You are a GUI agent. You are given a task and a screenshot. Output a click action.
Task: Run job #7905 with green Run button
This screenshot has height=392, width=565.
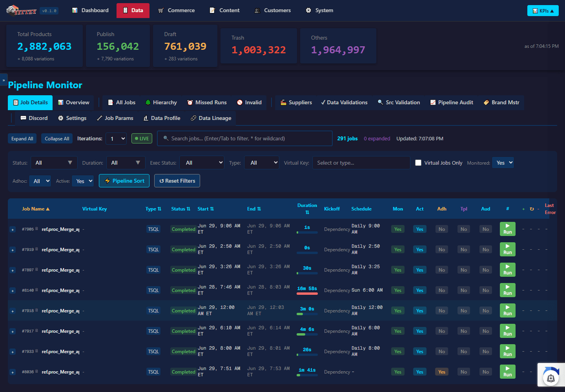point(507,229)
